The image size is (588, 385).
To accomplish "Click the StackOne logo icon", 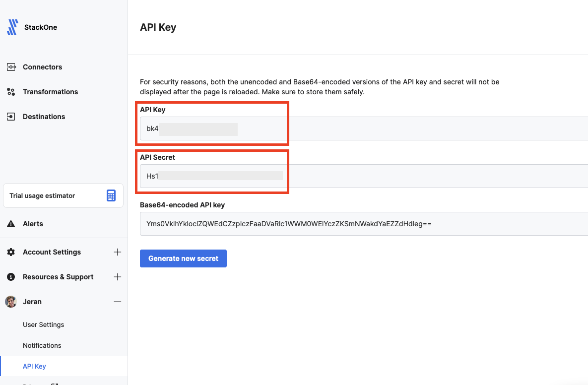I will [x=11, y=27].
